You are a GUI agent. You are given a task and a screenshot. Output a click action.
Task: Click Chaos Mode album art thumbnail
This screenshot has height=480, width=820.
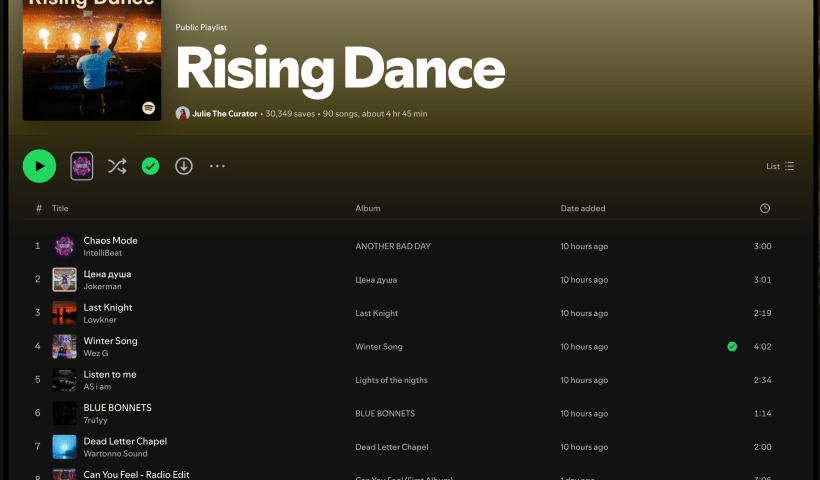coord(64,246)
